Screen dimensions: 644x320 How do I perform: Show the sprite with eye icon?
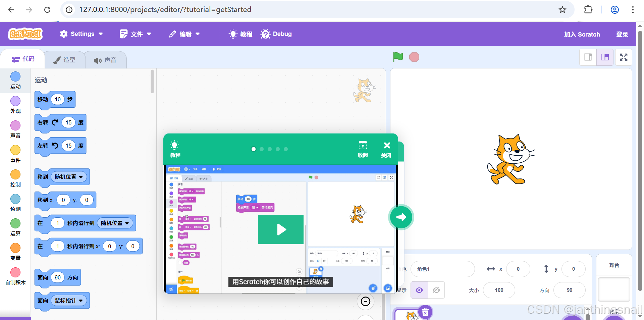pyautogui.click(x=419, y=290)
